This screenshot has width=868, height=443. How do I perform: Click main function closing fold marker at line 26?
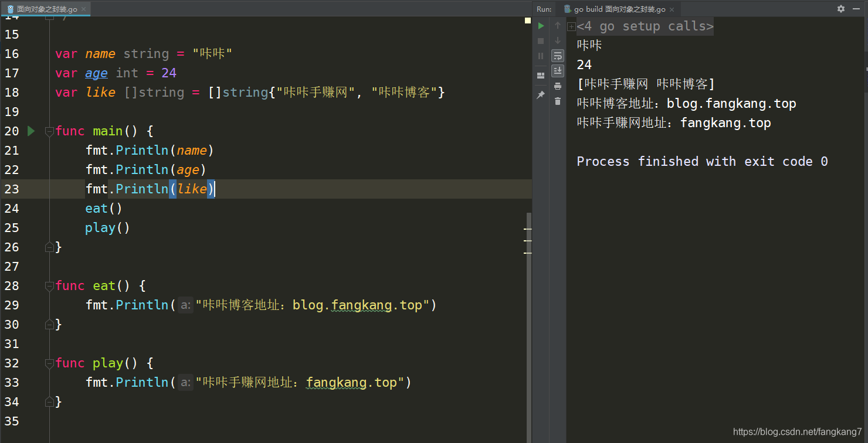(x=49, y=247)
